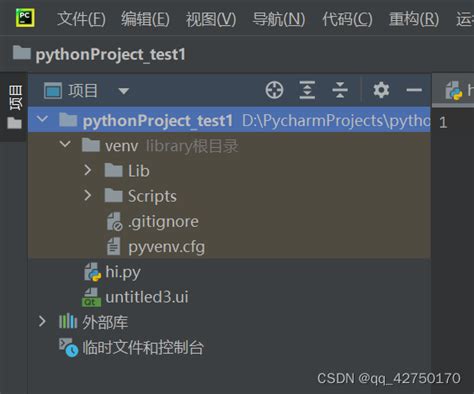The width and height of the screenshot is (474, 394).
Task: Open the 重构(R) menu
Action: [x=414, y=19]
